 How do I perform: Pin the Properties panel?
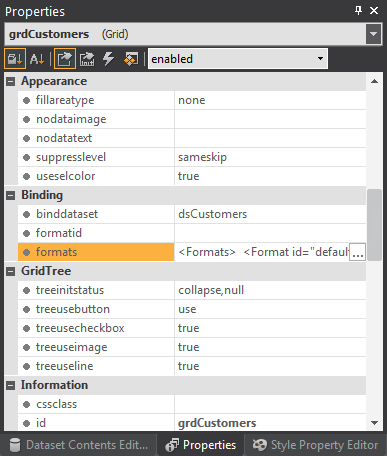[x=358, y=11]
